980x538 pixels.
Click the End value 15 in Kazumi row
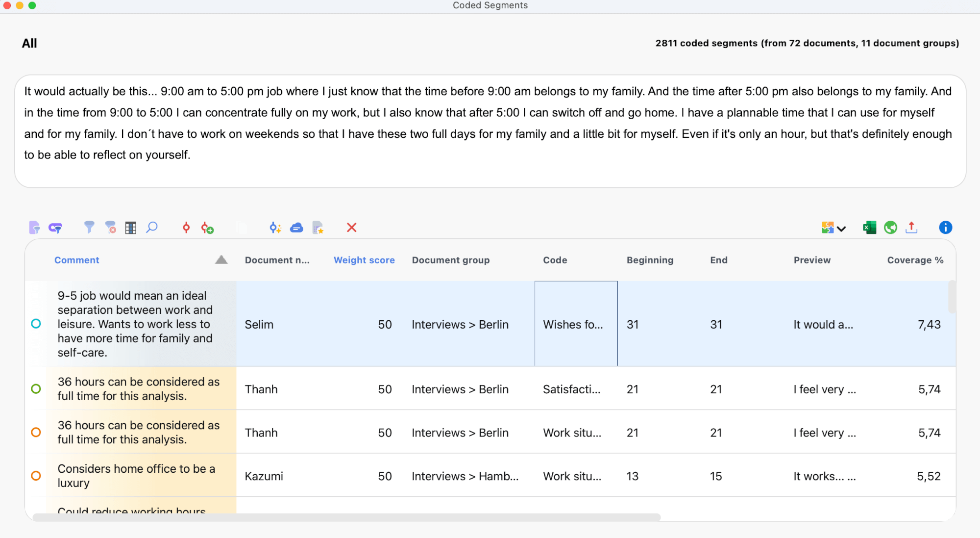pyautogui.click(x=716, y=476)
